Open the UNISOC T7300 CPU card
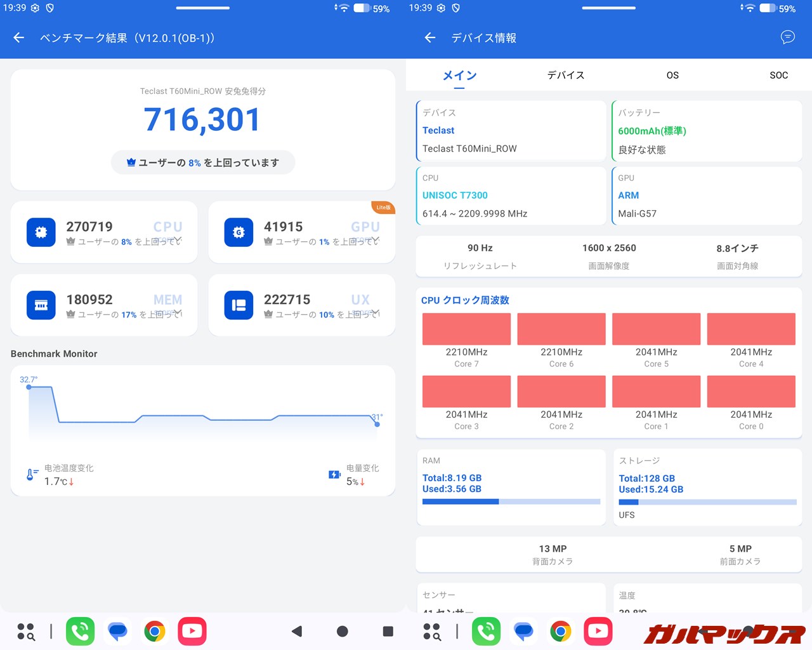Screen dimensions: 812x650 pos(511,196)
